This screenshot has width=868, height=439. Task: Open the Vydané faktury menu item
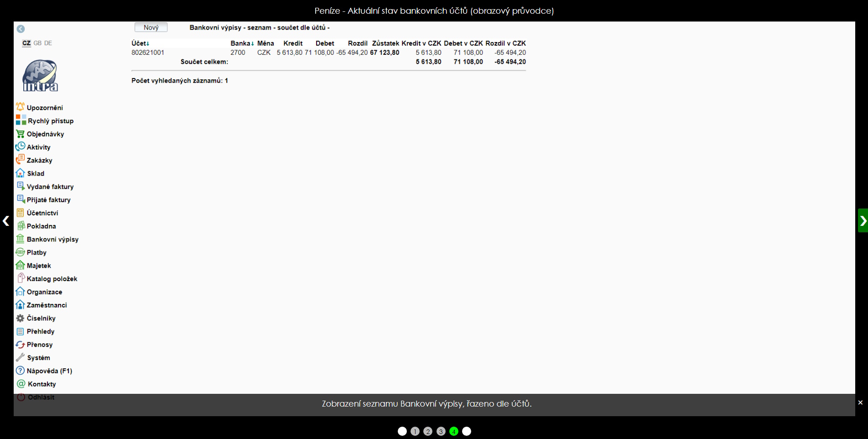click(50, 187)
